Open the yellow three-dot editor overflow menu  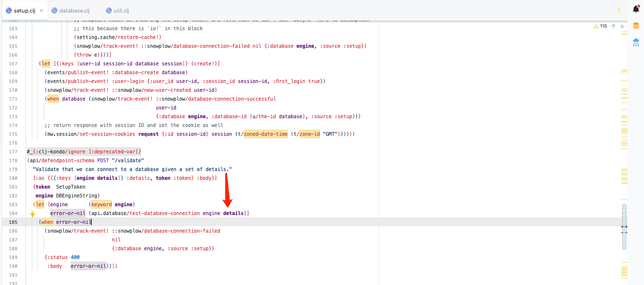click(x=619, y=10)
